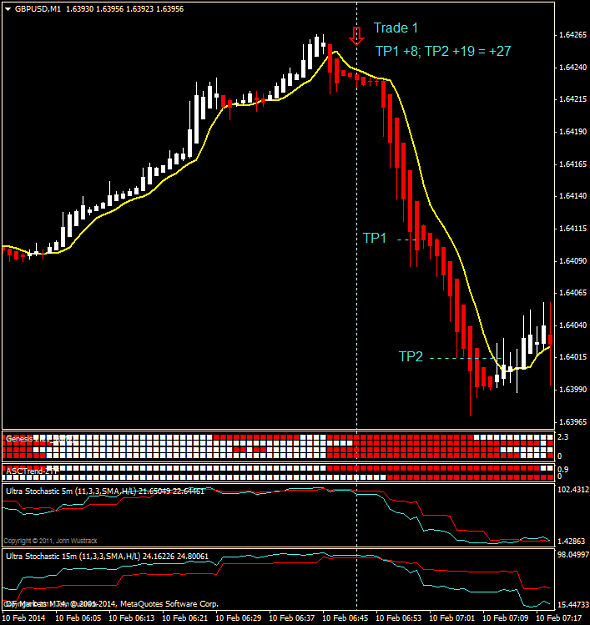The width and height of the screenshot is (590, 625).
Task: Click price level 1.64140 on the axis
Action: pos(573,196)
